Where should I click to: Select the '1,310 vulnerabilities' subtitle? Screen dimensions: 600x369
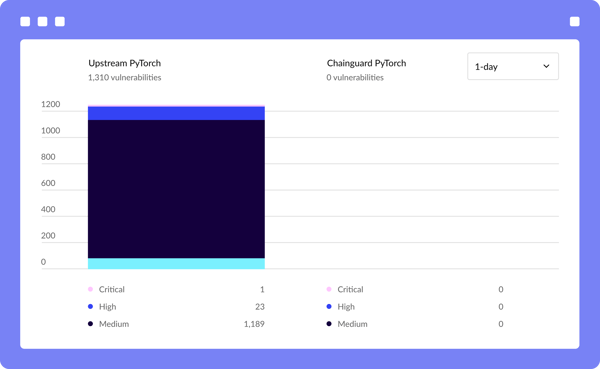(124, 77)
